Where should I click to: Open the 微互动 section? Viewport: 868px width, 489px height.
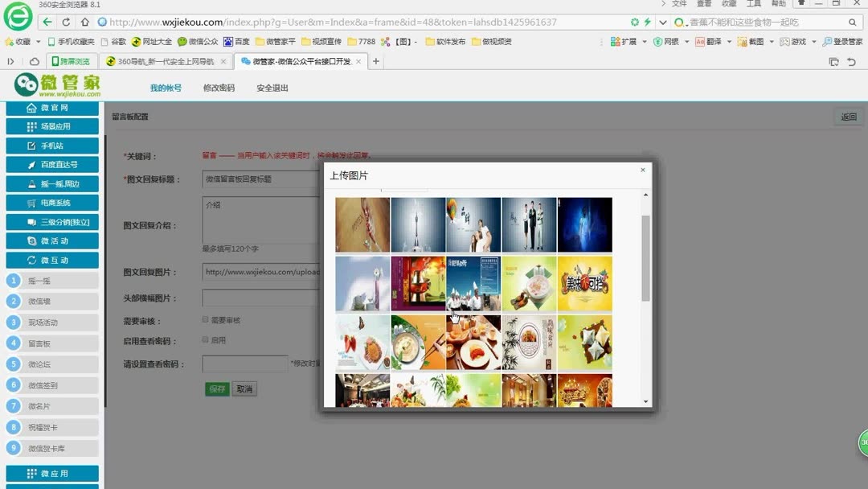click(54, 258)
